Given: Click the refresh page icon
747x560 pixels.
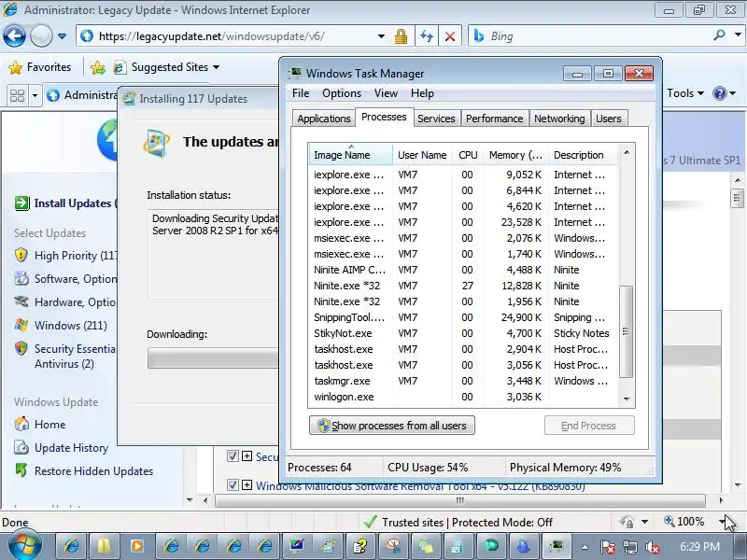Looking at the screenshot, I should click(x=427, y=36).
